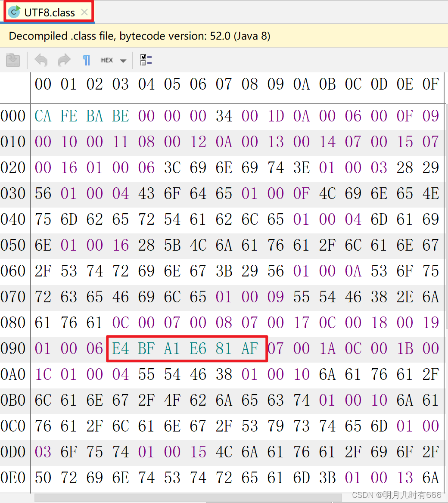Select column header 08
The height and width of the screenshot is (503, 448).
[250, 84]
